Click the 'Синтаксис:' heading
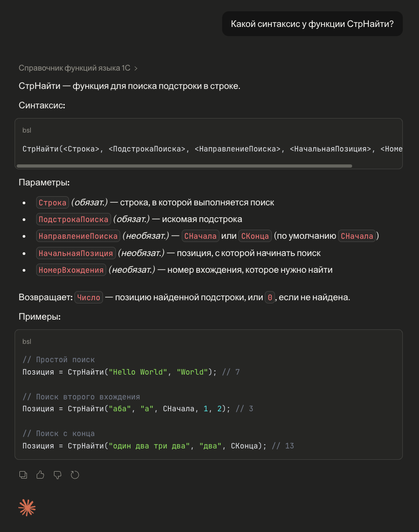Screen dimensions: 419x532 42,105
